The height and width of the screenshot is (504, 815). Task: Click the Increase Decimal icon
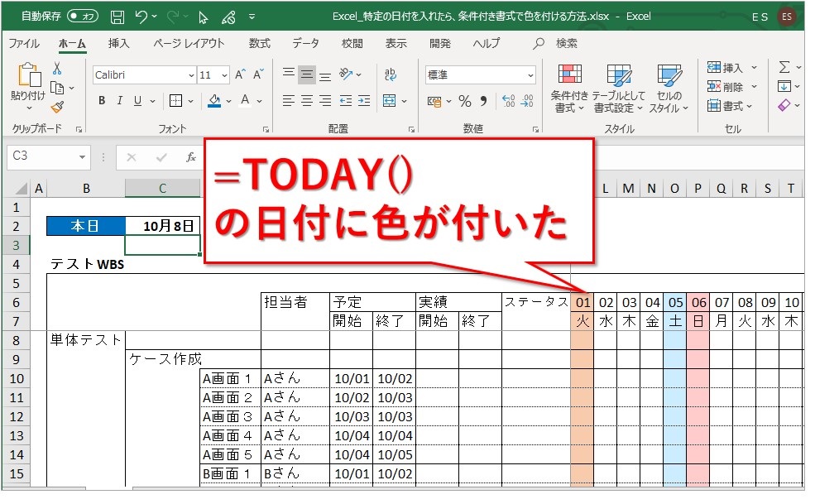click(x=507, y=99)
